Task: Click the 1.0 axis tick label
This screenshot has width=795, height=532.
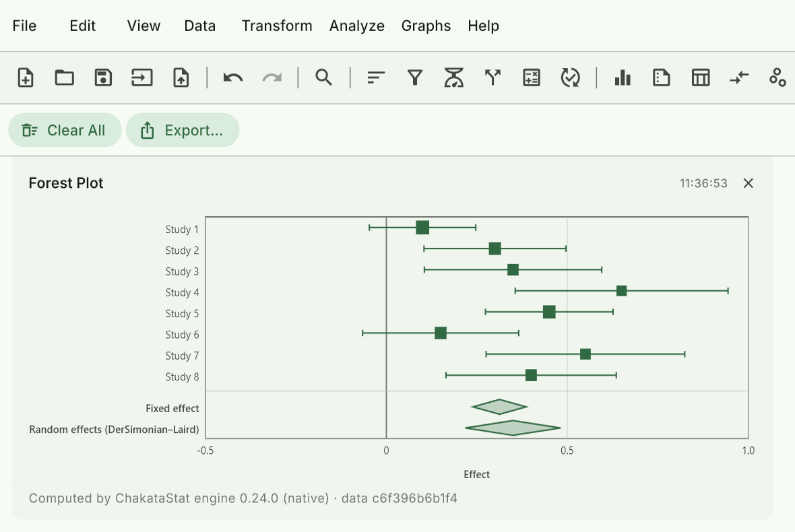Action: [x=749, y=451]
